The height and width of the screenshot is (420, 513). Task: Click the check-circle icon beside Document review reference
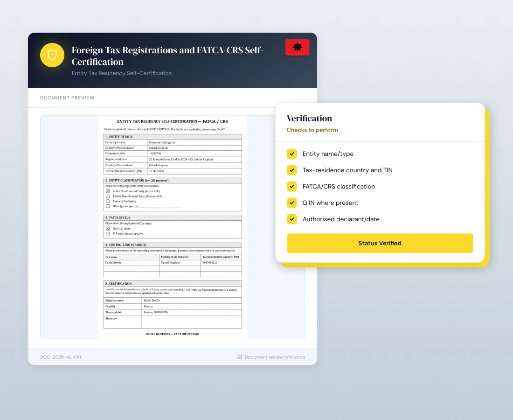tap(240, 357)
